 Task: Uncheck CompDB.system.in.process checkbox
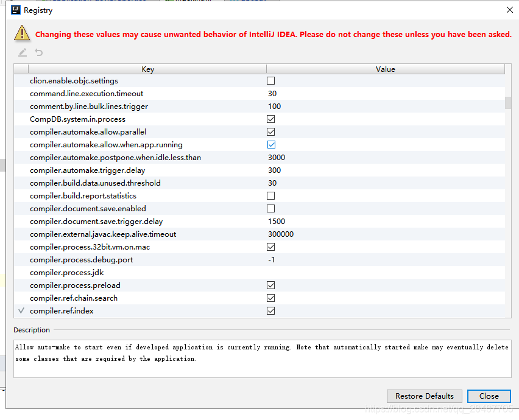270,119
